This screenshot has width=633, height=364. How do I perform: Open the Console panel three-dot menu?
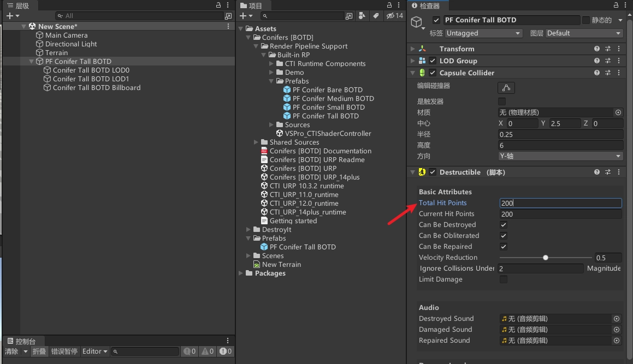pyautogui.click(x=228, y=341)
